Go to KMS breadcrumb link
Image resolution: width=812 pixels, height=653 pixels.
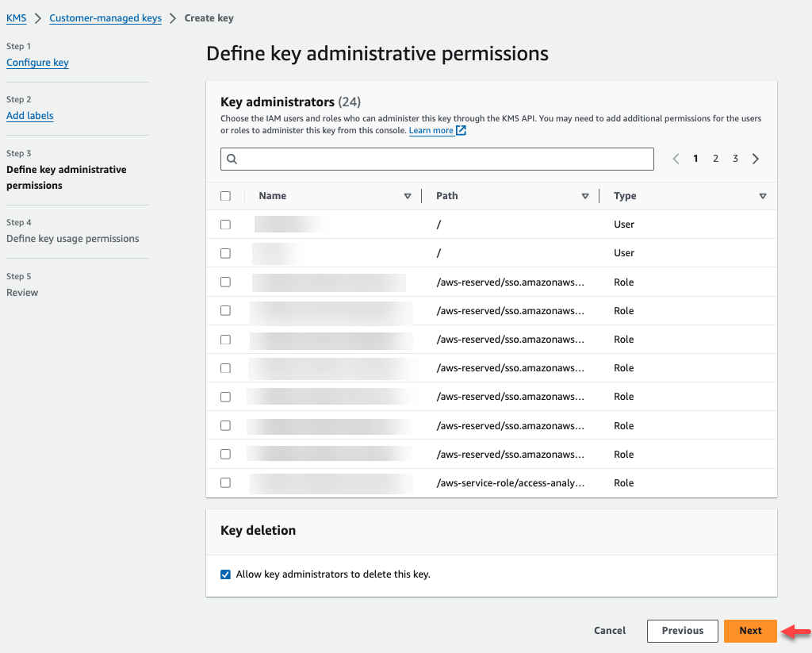tap(16, 18)
